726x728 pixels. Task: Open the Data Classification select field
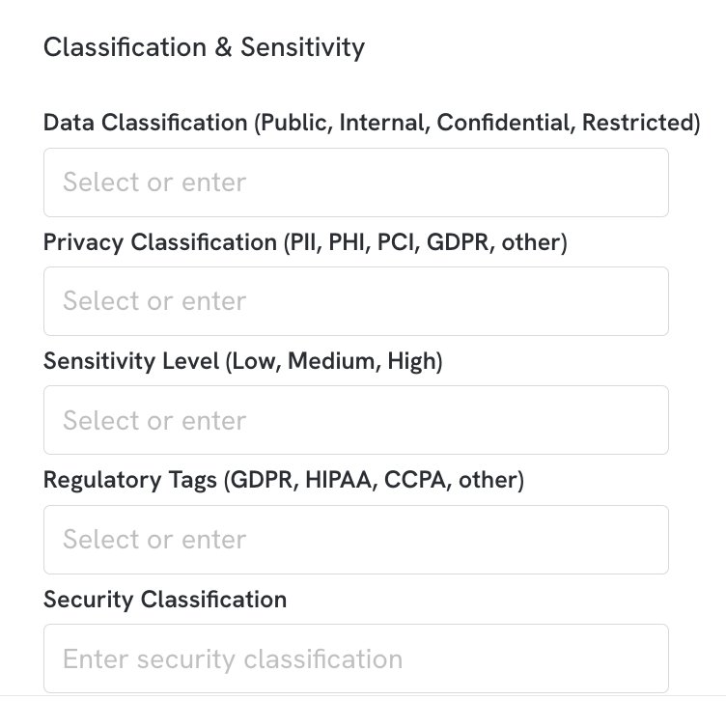coord(356,182)
